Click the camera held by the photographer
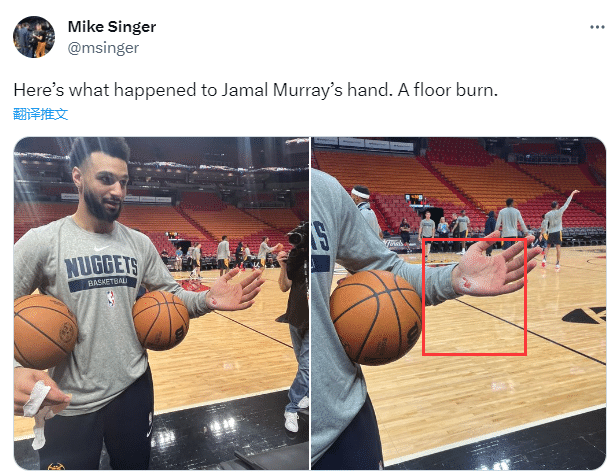 (x=299, y=238)
